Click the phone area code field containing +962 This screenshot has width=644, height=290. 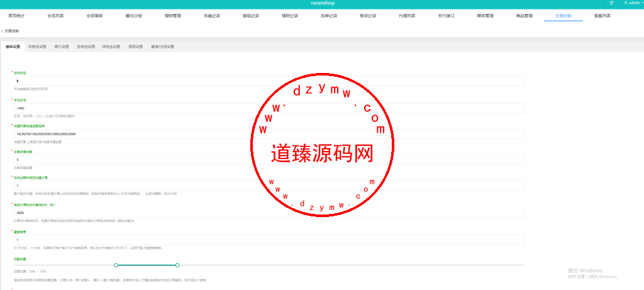click(269, 108)
